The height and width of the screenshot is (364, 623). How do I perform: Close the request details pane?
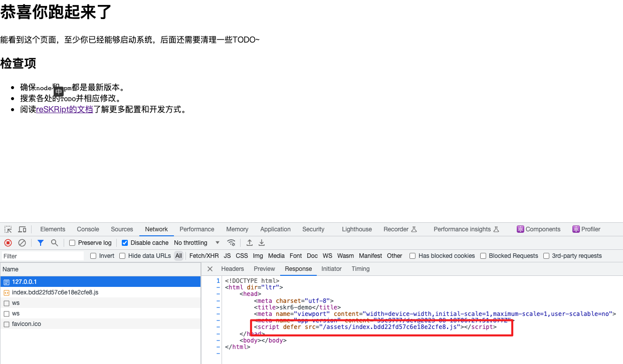click(210, 269)
